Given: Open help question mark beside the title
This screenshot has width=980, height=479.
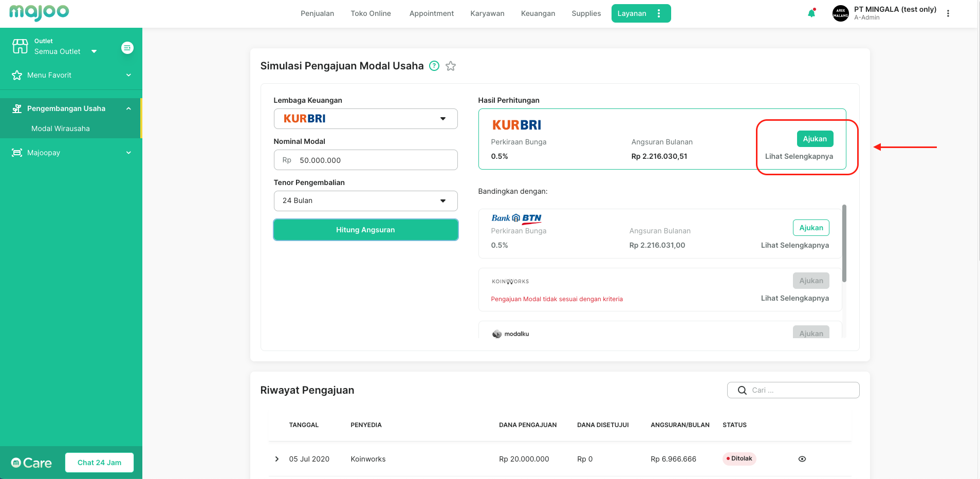Looking at the screenshot, I should (434, 66).
